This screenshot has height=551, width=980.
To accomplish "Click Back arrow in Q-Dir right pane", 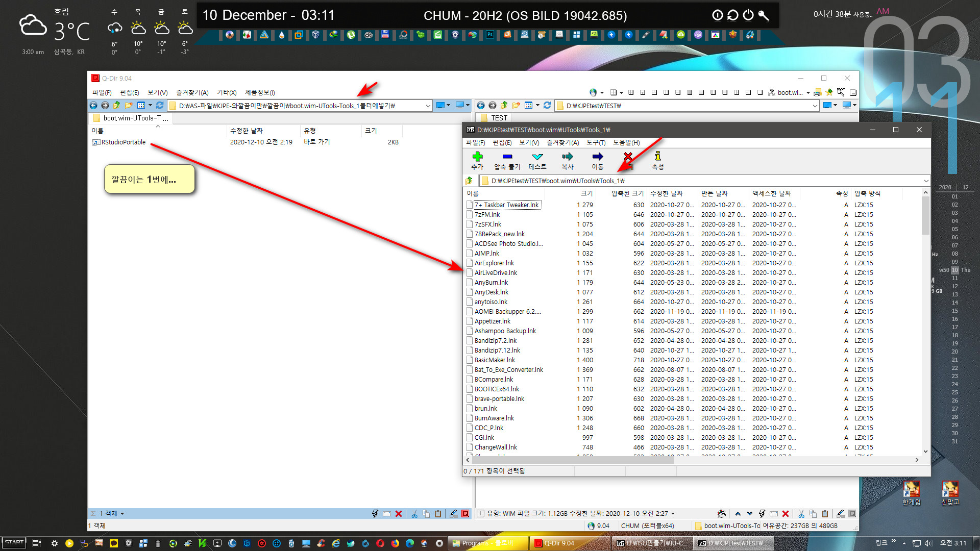I will 481,106.
